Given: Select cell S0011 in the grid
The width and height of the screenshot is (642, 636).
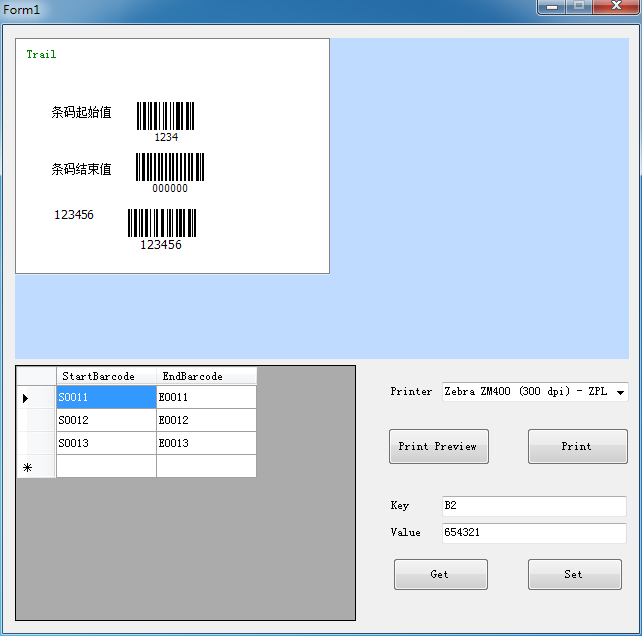Looking at the screenshot, I should tap(106, 397).
